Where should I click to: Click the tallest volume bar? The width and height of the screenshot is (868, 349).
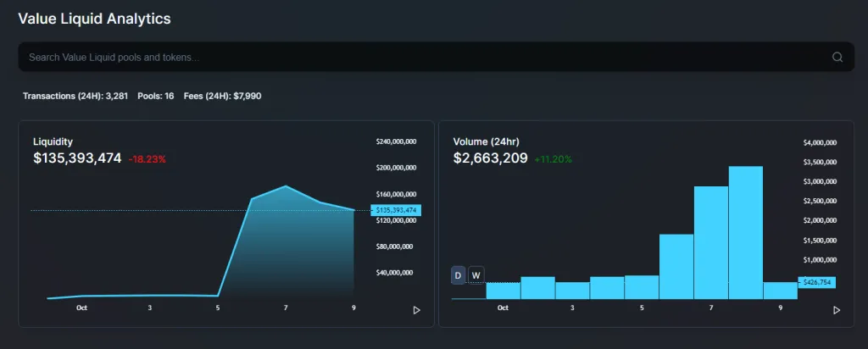tap(746, 232)
